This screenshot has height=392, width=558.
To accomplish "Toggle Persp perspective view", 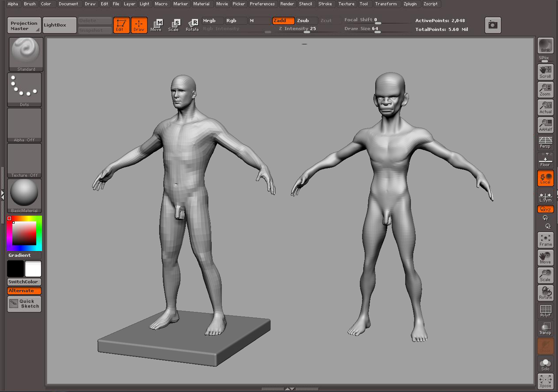I will click(545, 142).
